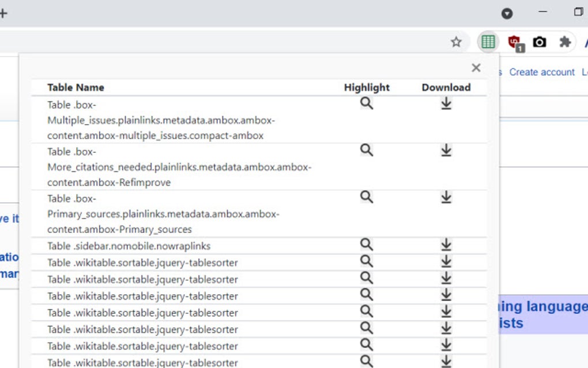Open the camera screenshot extension
Image resolution: width=588 pixels, height=368 pixels.
click(539, 41)
